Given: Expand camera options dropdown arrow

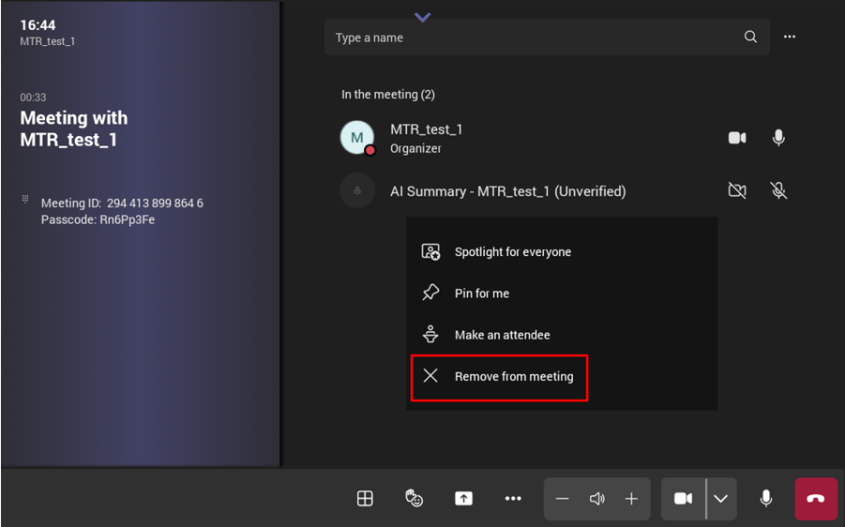Looking at the screenshot, I should tap(721, 498).
